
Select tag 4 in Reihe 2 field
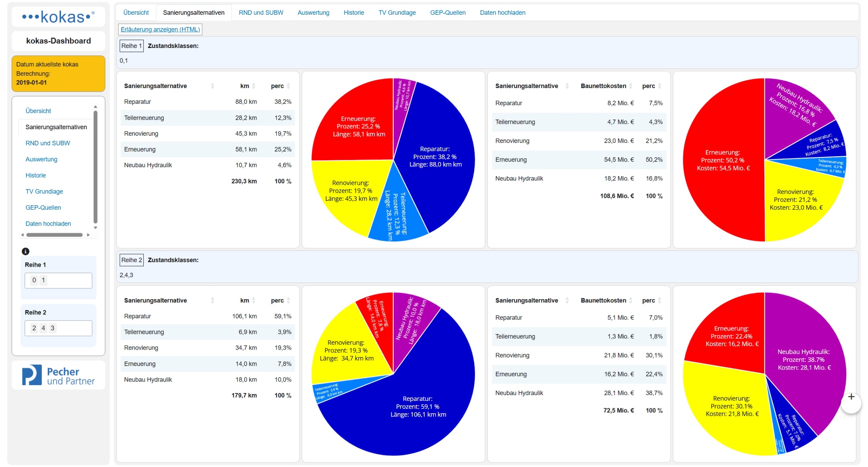click(x=43, y=328)
